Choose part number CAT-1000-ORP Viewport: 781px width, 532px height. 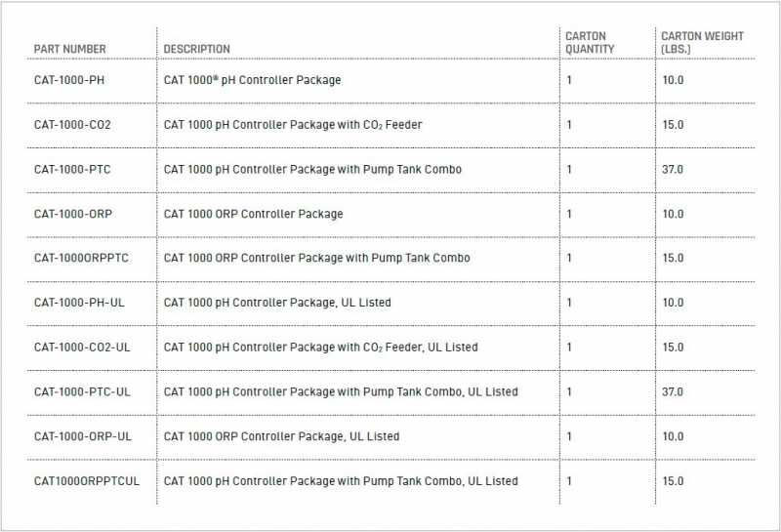point(72,214)
